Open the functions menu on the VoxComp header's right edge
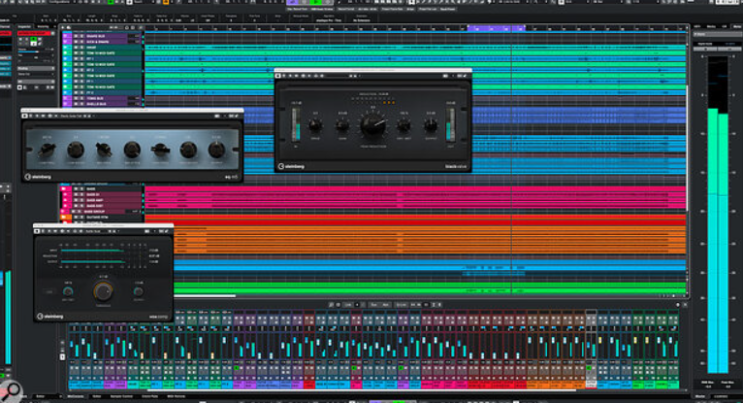The image size is (743, 403). coord(167,231)
